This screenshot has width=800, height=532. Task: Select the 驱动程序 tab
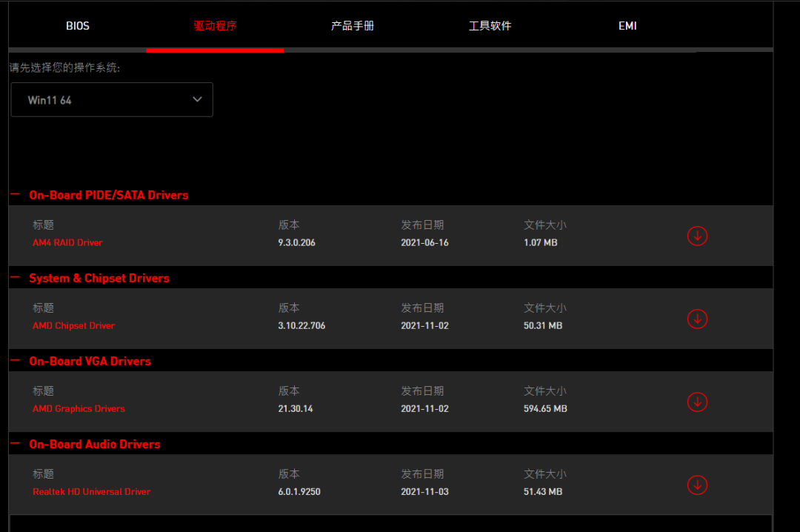215,25
